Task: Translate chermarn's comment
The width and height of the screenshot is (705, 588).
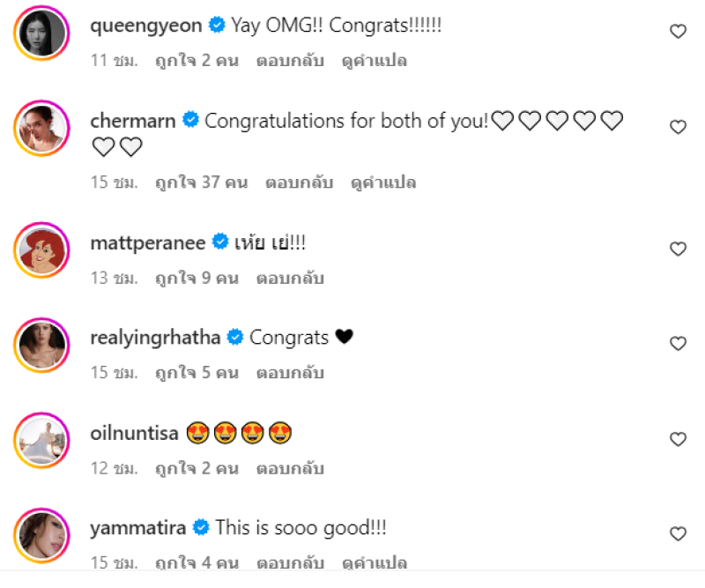Action: click(x=383, y=183)
